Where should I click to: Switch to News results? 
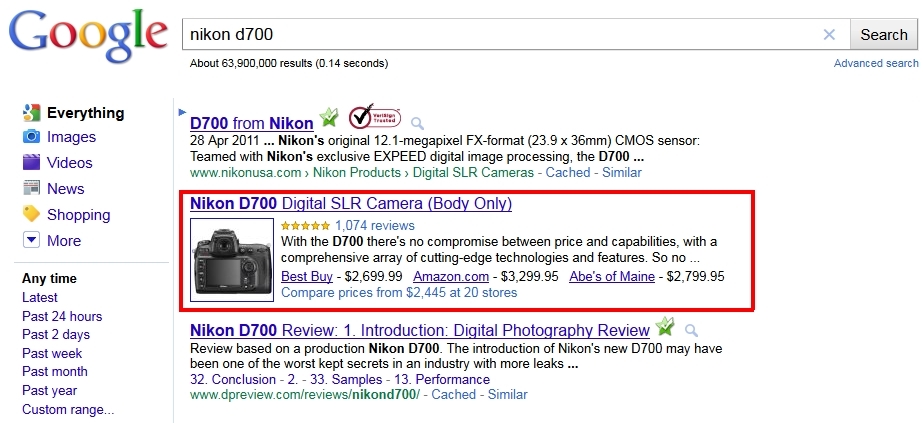[x=65, y=189]
